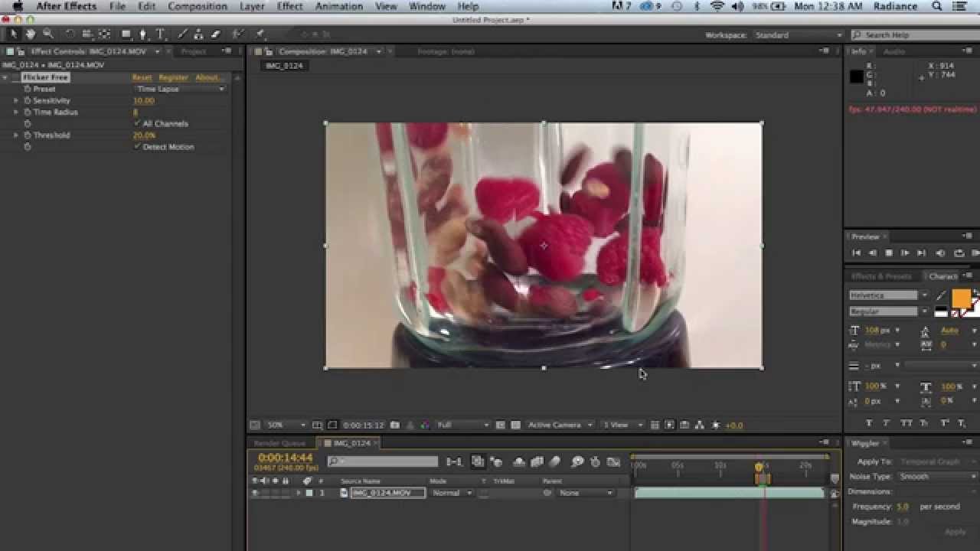
Task: Click the About link in Effect Controls
Action: (207, 77)
